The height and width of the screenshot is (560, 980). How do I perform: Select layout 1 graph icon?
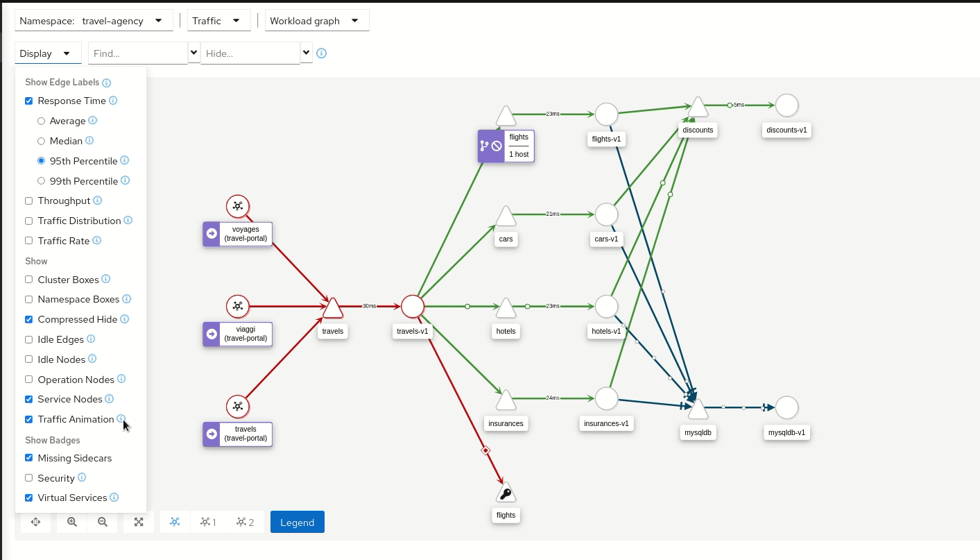(208, 522)
